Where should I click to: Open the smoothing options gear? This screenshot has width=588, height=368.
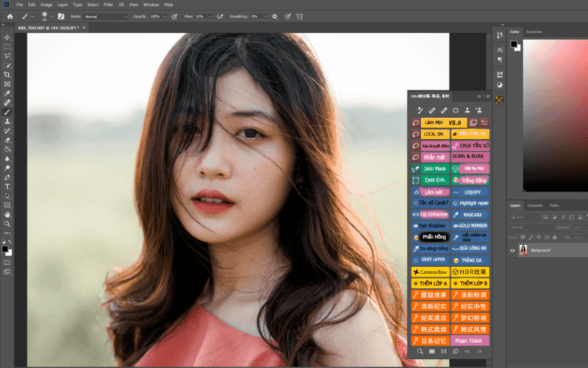tap(274, 16)
